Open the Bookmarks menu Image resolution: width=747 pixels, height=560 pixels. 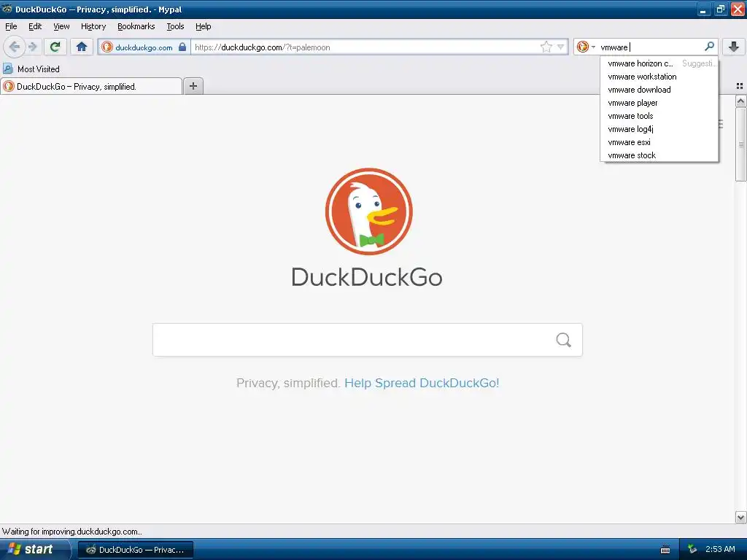136,26
